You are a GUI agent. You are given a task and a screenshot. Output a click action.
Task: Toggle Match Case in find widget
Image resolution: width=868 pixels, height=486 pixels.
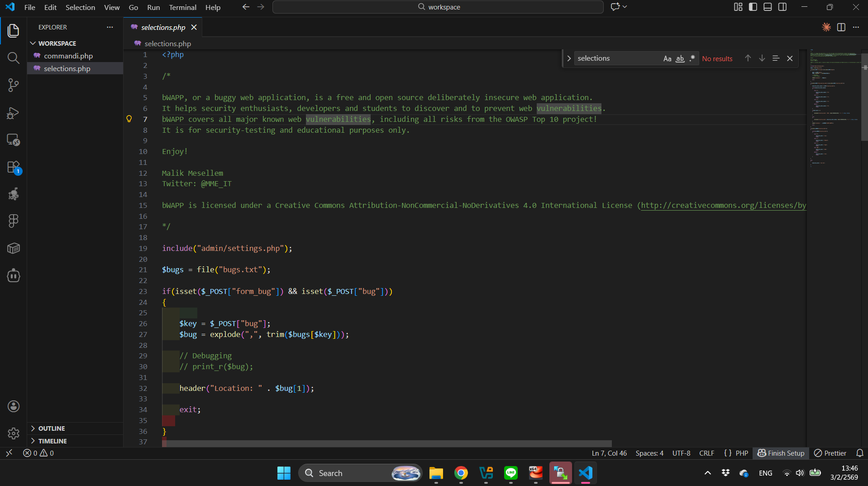click(x=667, y=58)
